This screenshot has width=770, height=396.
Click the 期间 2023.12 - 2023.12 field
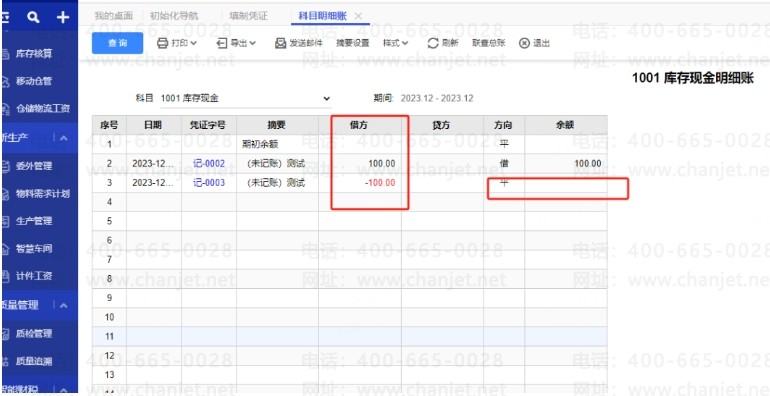pyautogui.click(x=437, y=98)
